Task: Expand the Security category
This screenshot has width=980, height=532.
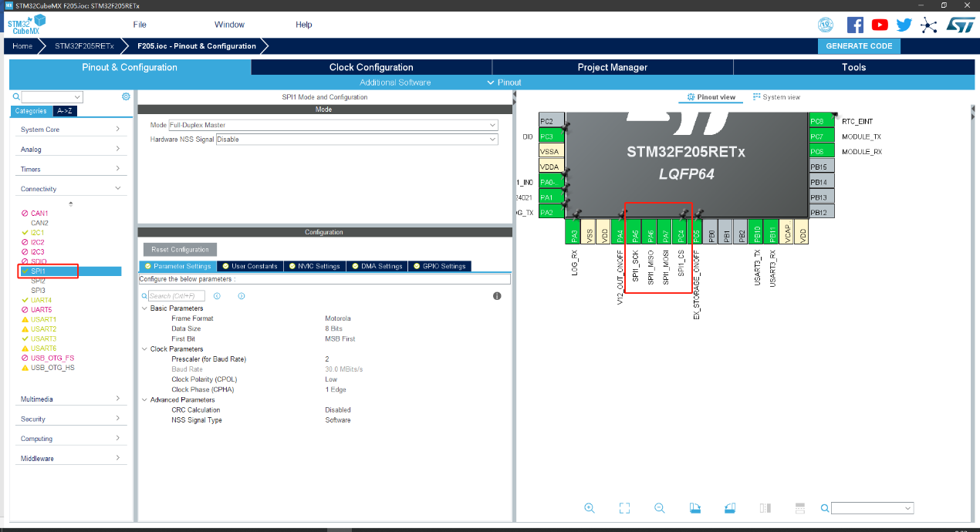Action: click(117, 419)
